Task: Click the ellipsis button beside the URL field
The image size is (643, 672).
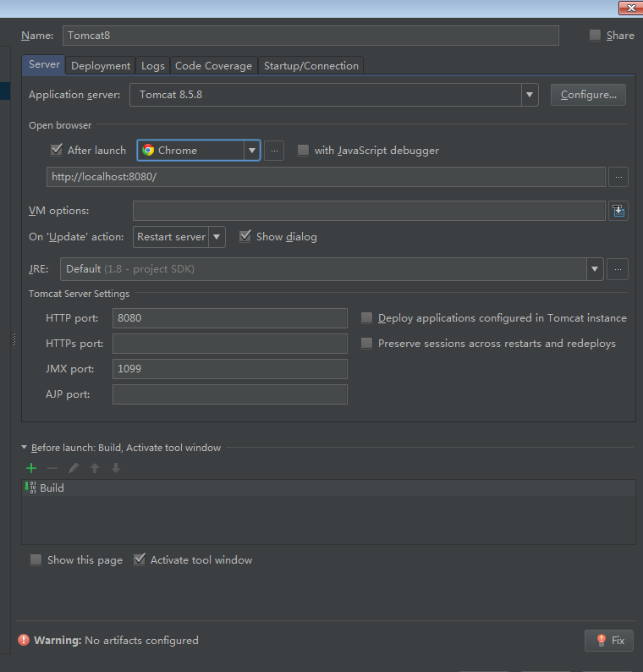Action: 618,177
